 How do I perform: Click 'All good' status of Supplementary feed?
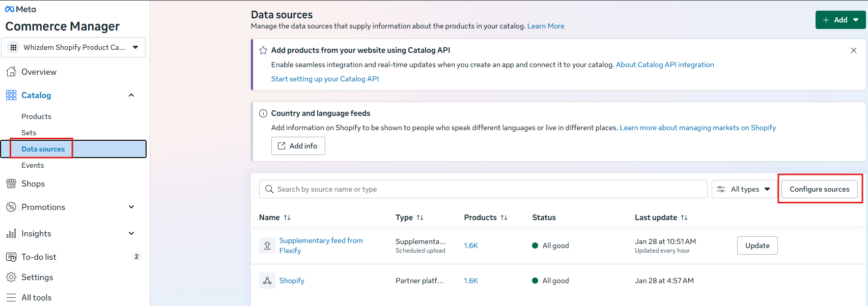pos(551,246)
